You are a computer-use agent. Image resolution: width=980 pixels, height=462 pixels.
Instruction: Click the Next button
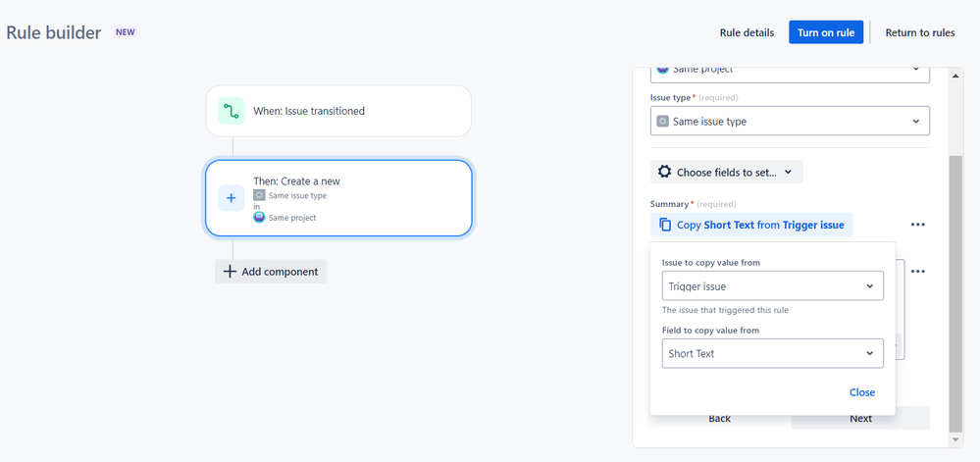(x=860, y=419)
